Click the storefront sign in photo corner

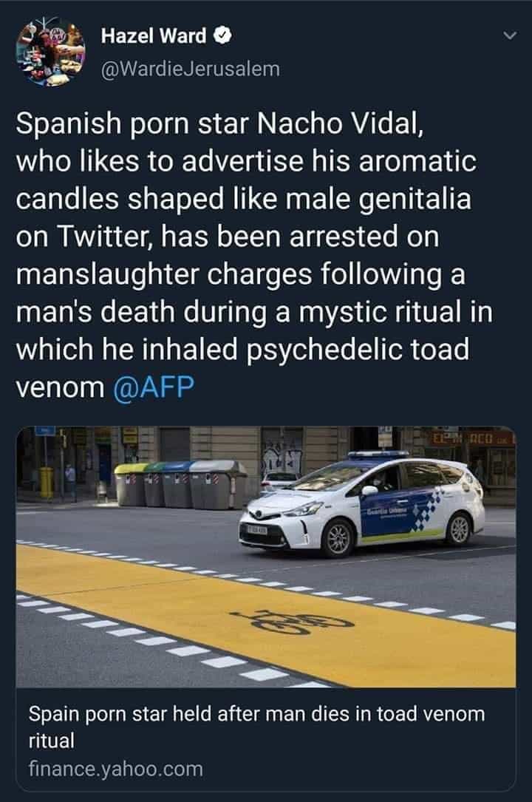tap(471, 438)
